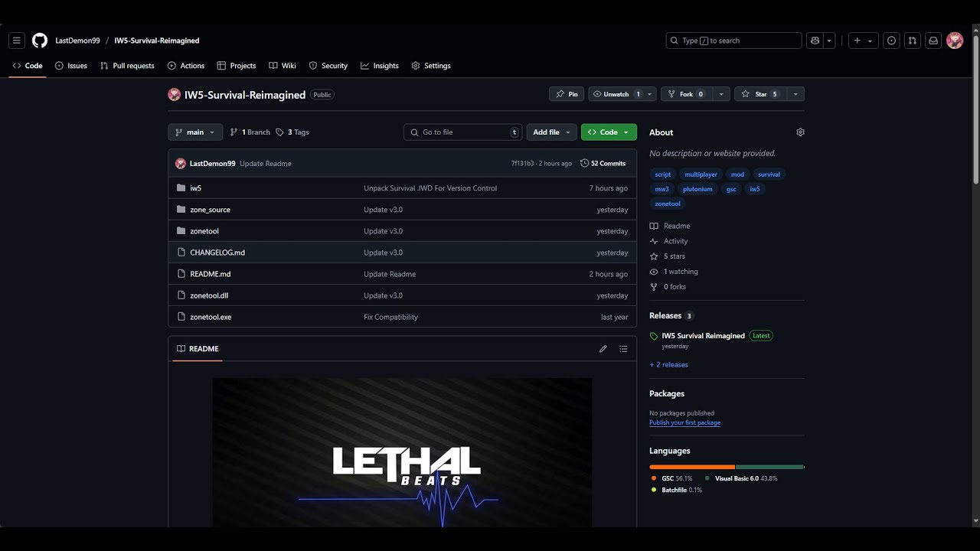
Task: View pull requests icon in top header
Action: (912, 41)
